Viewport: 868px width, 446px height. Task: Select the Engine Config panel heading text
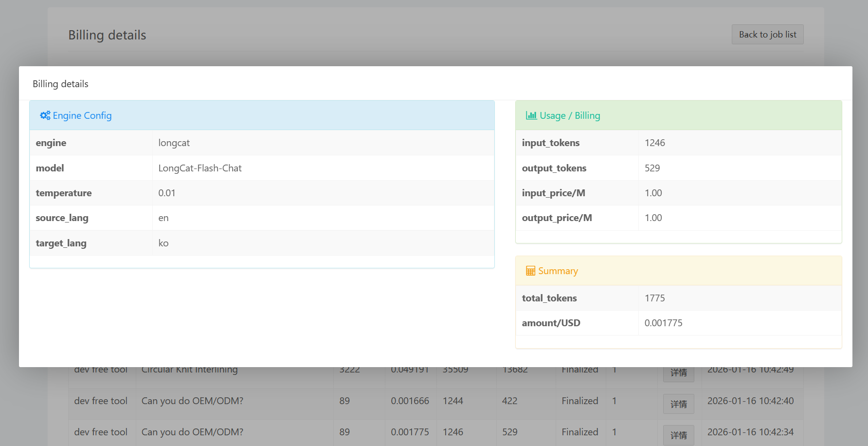click(x=82, y=115)
